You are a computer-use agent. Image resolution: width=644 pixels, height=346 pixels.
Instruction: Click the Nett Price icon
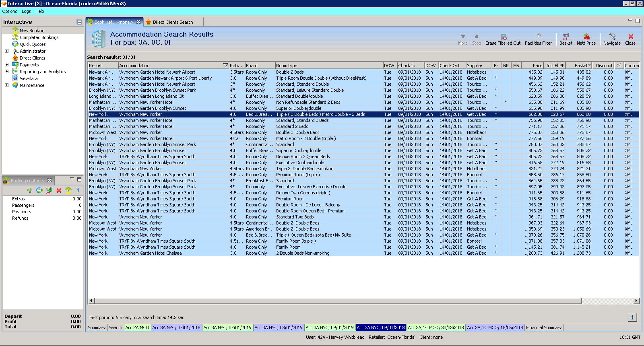pos(586,37)
